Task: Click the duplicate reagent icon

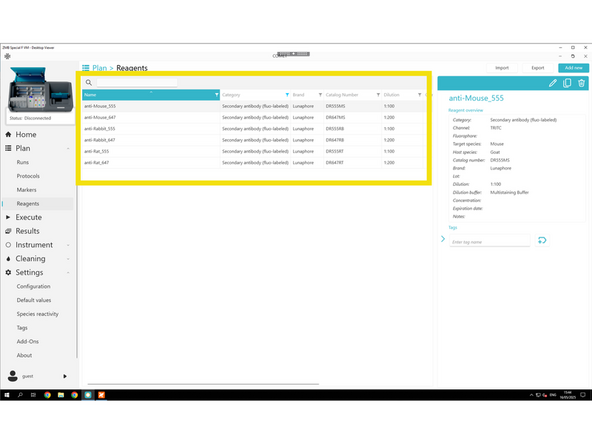Action: 567,83
